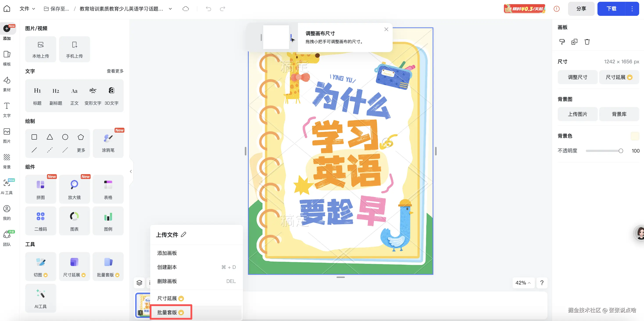
Task: Open the 背景色 color swatch
Action: [635, 136]
